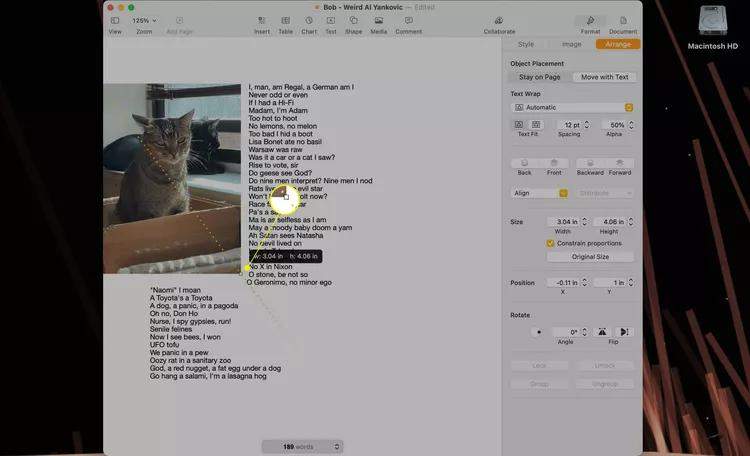
Task: Select Stay on Page placement
Action: 540,77
